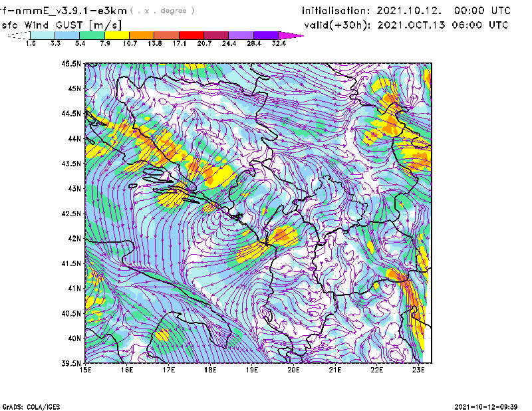Image resolution: width=532 pixels, height=411 pixels.
Task: Click the '42N' latitude label
Action: (74, 238)
